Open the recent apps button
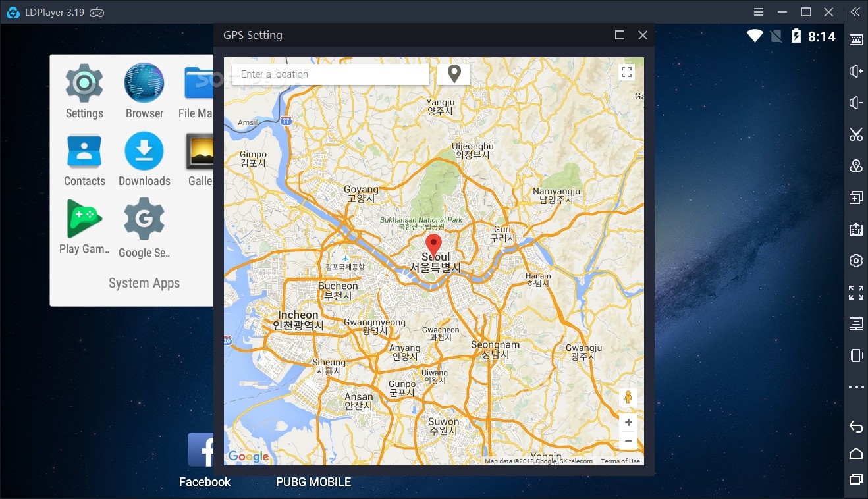Screen dimensions: 868x499 point(855,479)
